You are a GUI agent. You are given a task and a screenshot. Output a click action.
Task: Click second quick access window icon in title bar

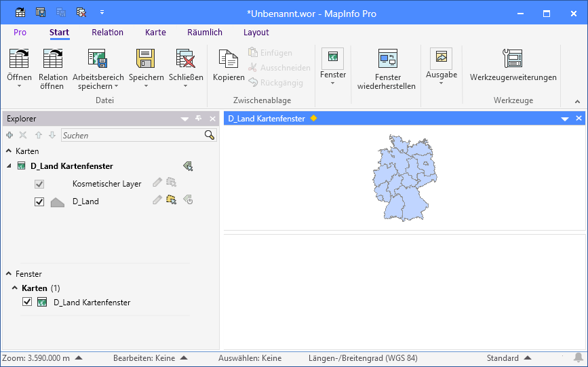(x=41, y=12)
